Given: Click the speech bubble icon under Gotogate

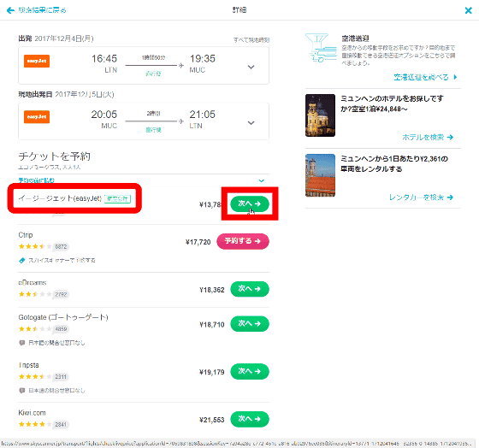Looking at the screenshot, I should pyautogui.click(x=21, y=343).
